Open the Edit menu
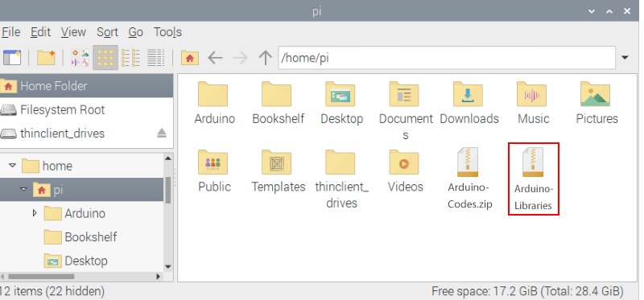The image size is (644, 300). tap(41, 32)
